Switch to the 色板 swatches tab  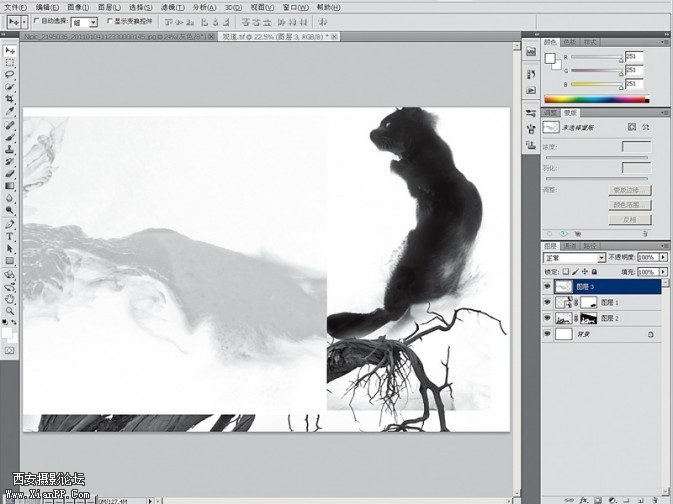(570, 42)
